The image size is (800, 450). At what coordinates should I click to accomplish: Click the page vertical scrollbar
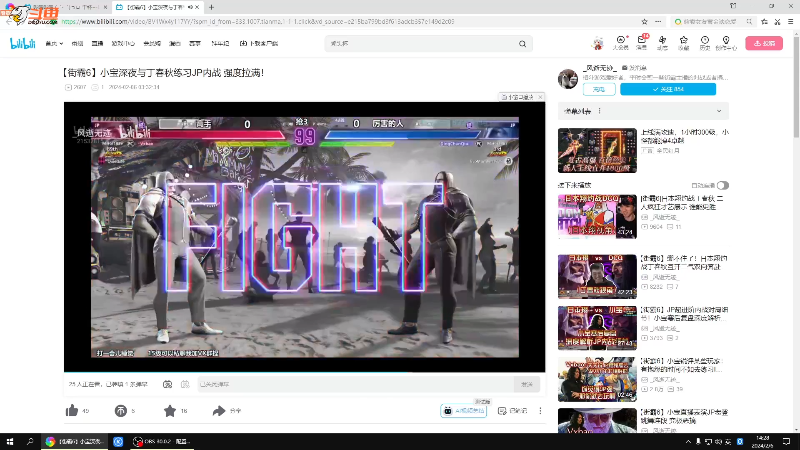796,87
